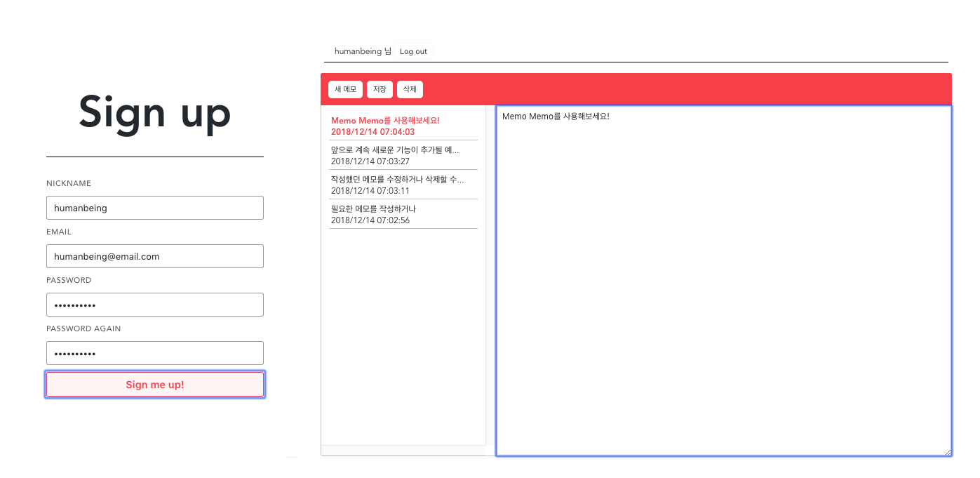Open the memo starting '작성했던 메모를 수정하거나'

403,185
